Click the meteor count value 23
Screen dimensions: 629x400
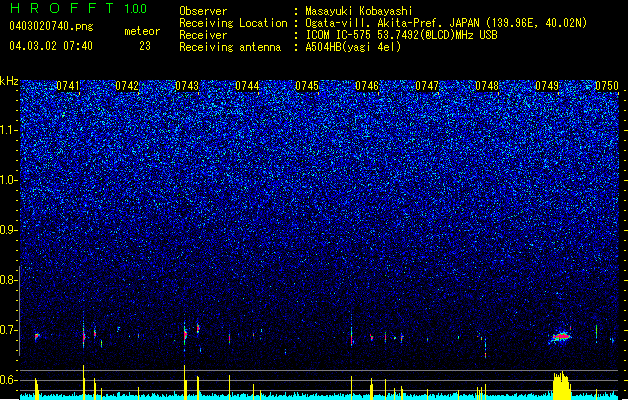(145, 46)
